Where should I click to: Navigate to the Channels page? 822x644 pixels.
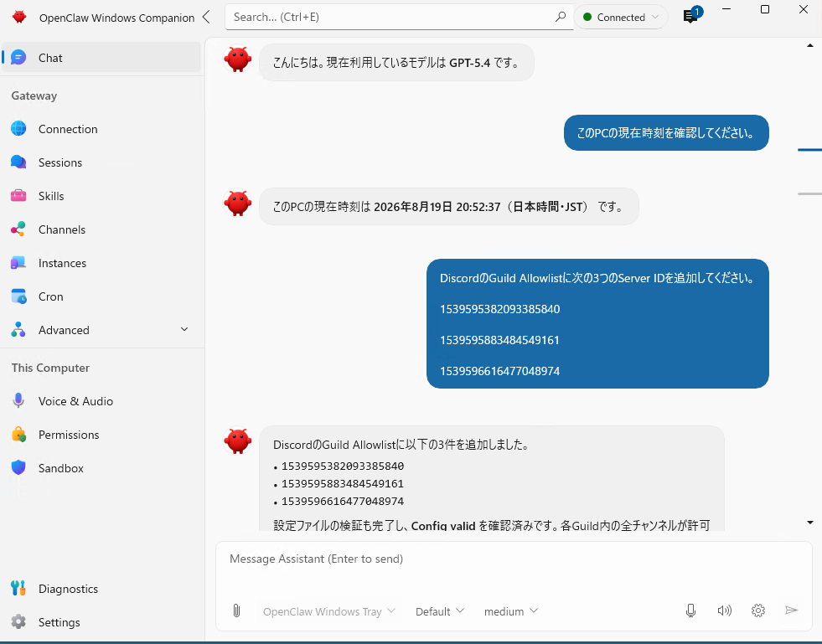[101, 229]
